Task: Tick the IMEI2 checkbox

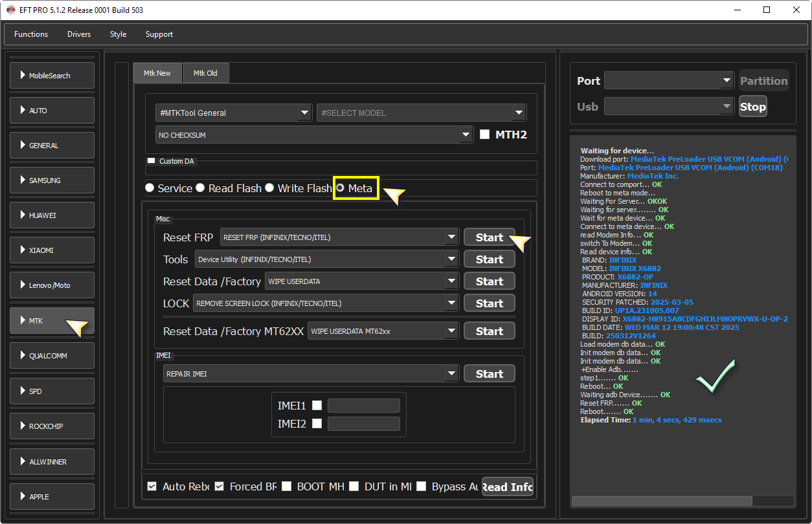Action: pos(317,424)
